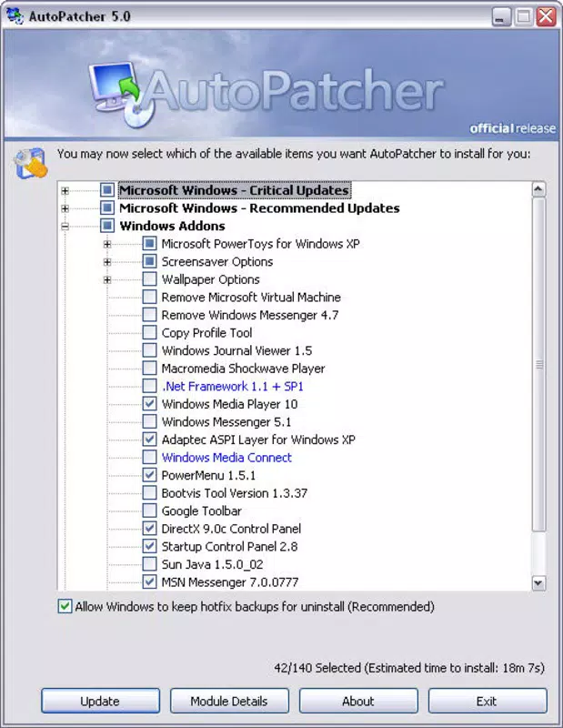Toggle Allow Windows to keep hotfix backups

click(x=65, y=606)
